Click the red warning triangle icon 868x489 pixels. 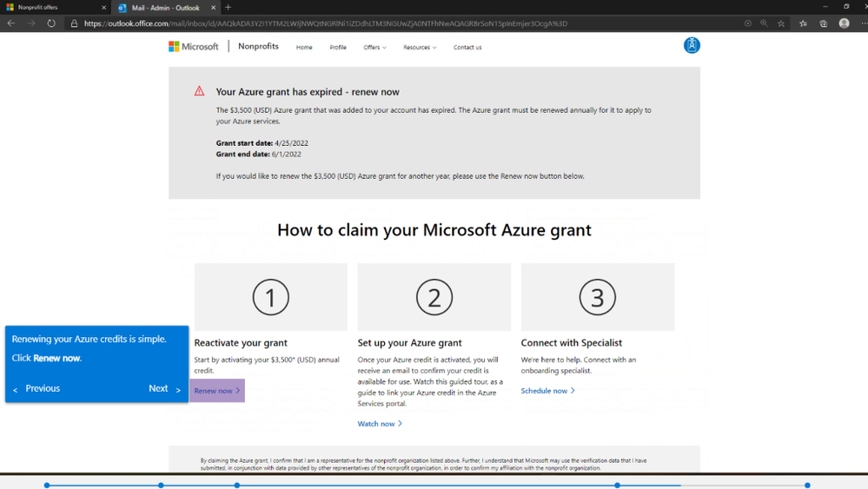[x=199, y=91]
